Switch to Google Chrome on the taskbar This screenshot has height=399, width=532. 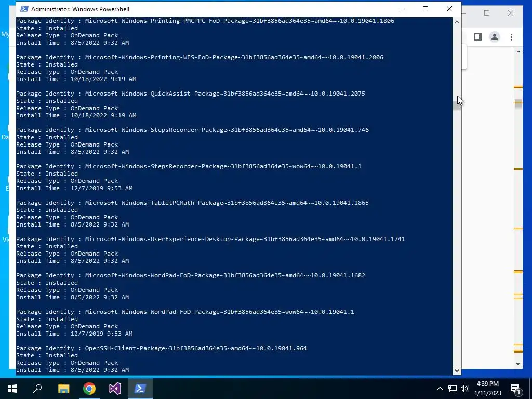[x=89, y=389]
